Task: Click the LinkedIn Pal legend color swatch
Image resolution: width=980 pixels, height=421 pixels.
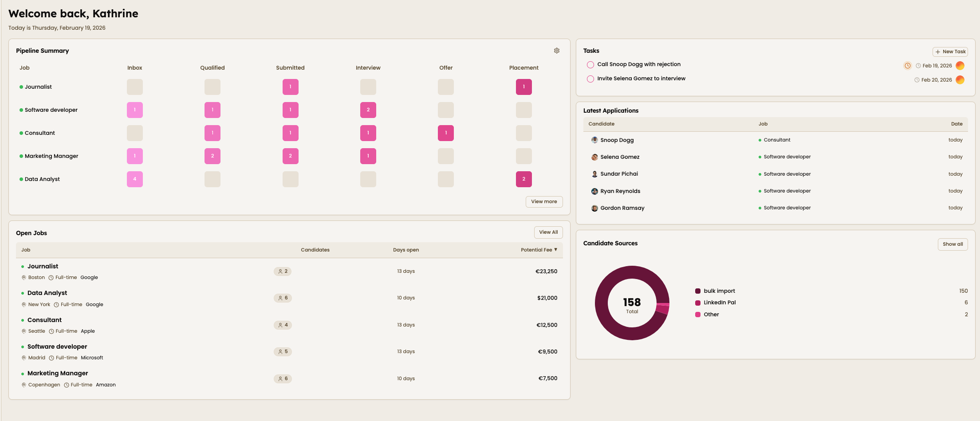Action: 698,303
